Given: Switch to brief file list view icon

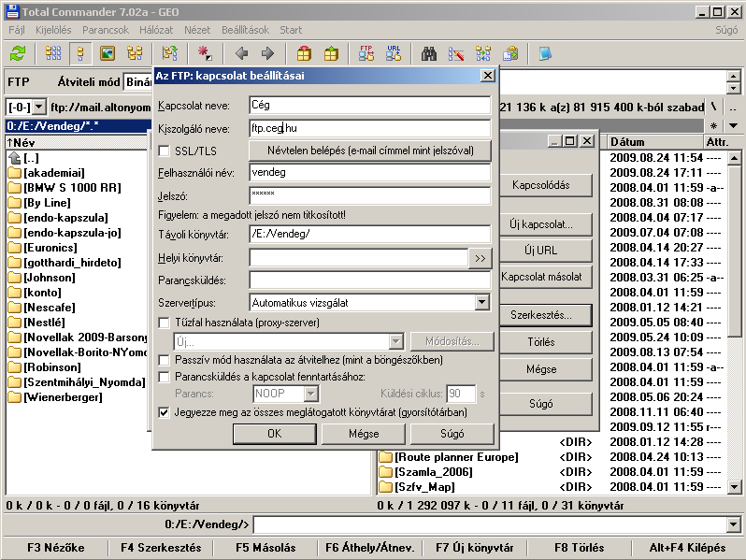Looking at the screenshot, I should click(x=52, y=53).
